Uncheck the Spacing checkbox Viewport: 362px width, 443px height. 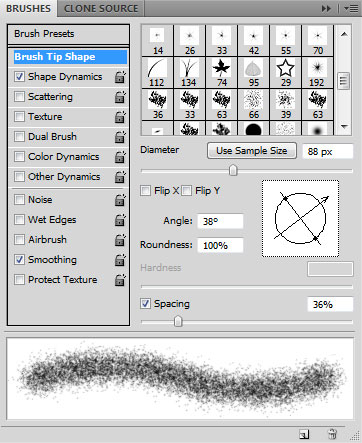click(x=145, y=304)
